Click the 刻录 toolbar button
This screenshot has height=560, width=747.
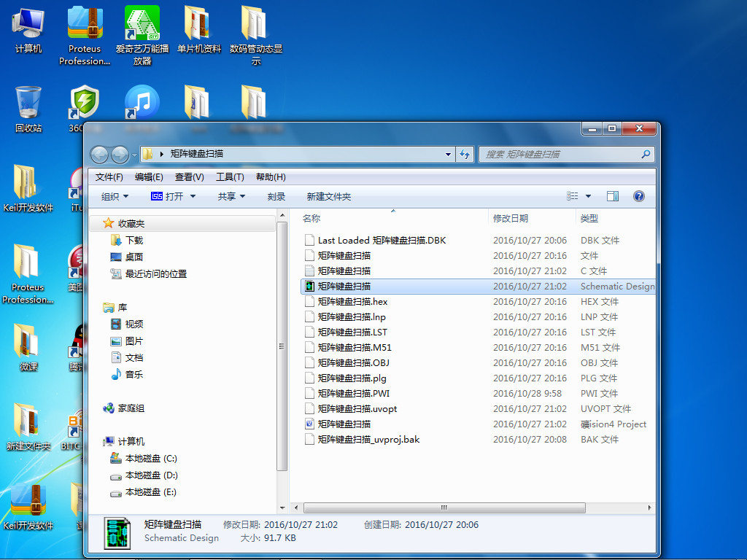pos(276,196)
